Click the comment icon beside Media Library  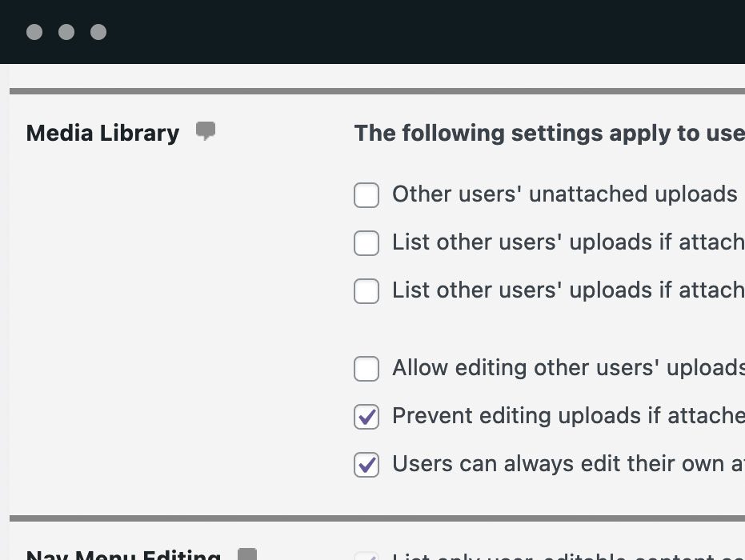pyautogui.click(x=206, y=131)
